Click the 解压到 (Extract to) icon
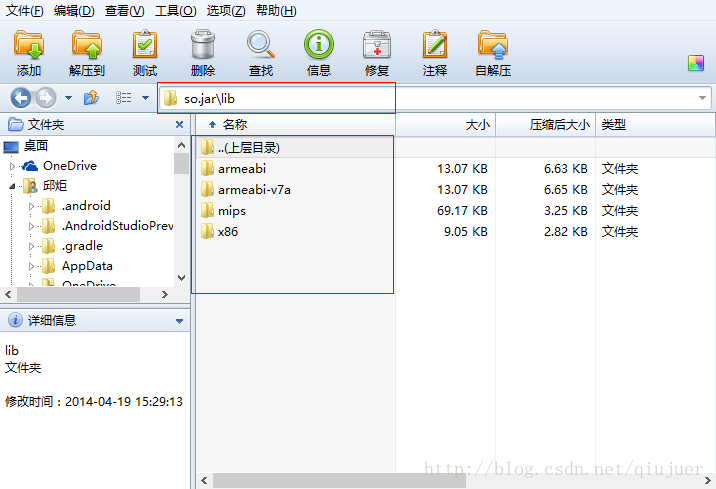This screenshot has height=489, width=716. coord(87,45)
